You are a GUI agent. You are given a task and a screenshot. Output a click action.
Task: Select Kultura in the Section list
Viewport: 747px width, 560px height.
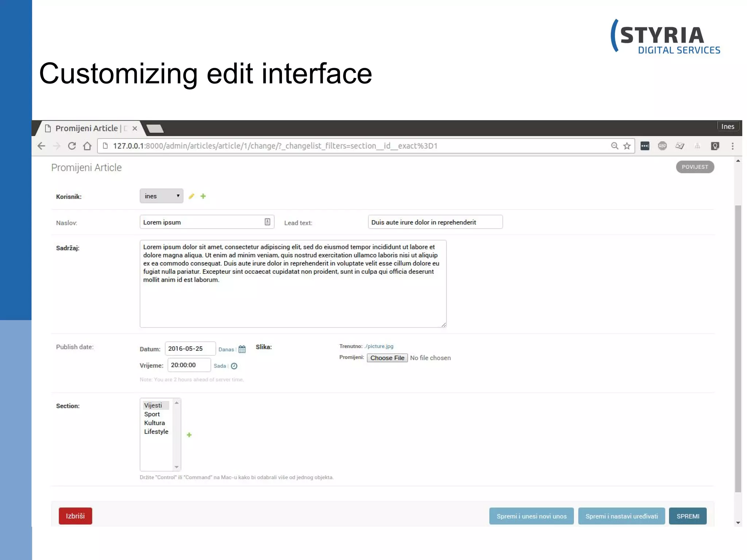(156, 423)
